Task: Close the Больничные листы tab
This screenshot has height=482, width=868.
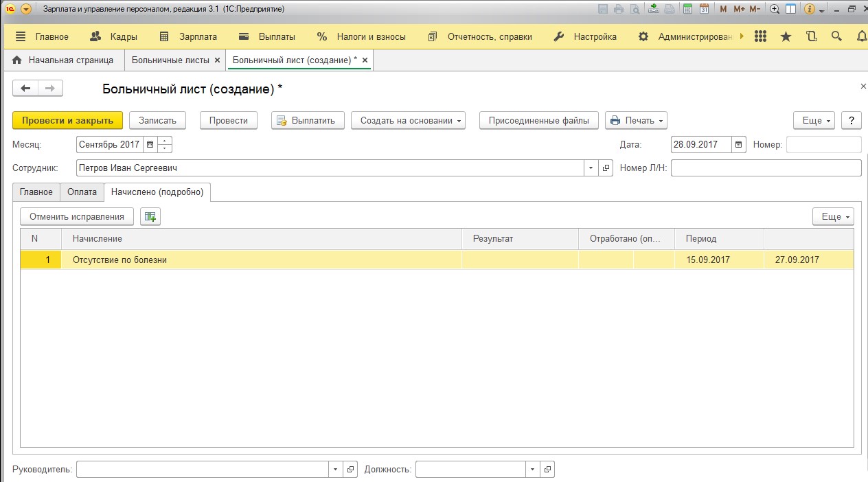Action: [x=218, y=60]
